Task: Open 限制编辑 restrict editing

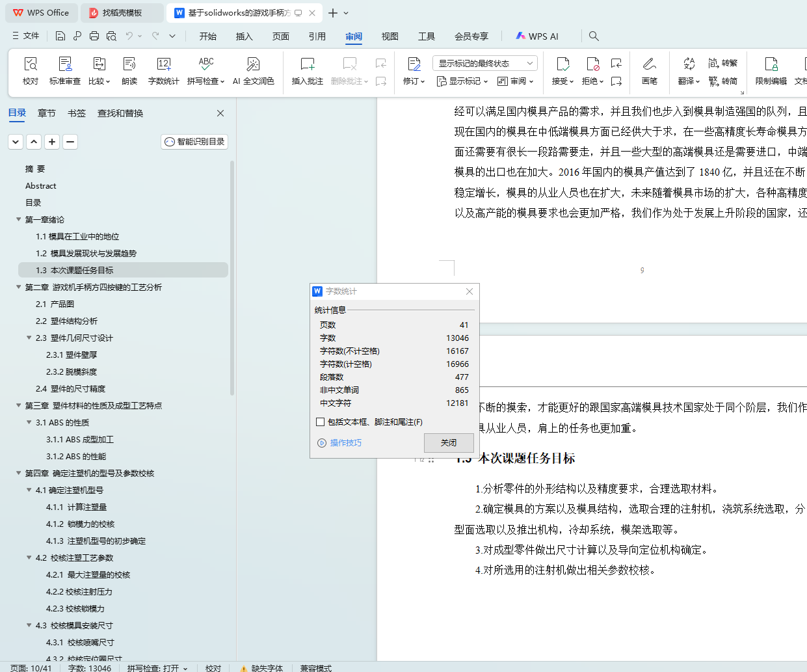Action: pyautogui.click(x=771, y=71)
